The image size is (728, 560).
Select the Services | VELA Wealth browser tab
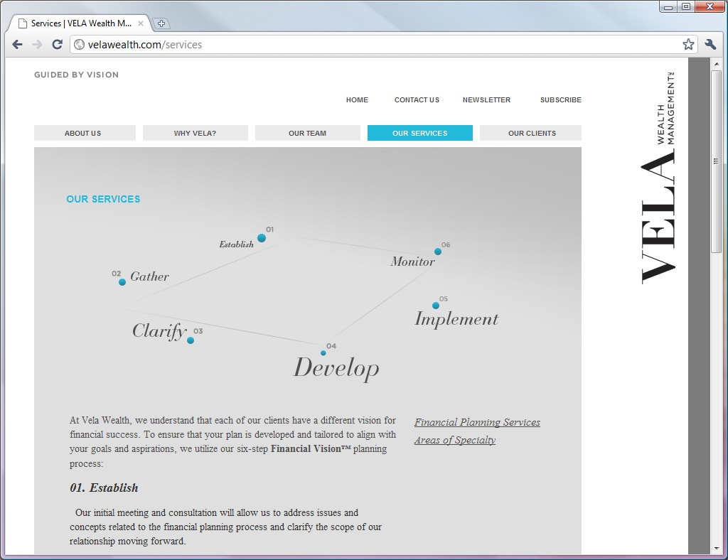coord(81,23)
